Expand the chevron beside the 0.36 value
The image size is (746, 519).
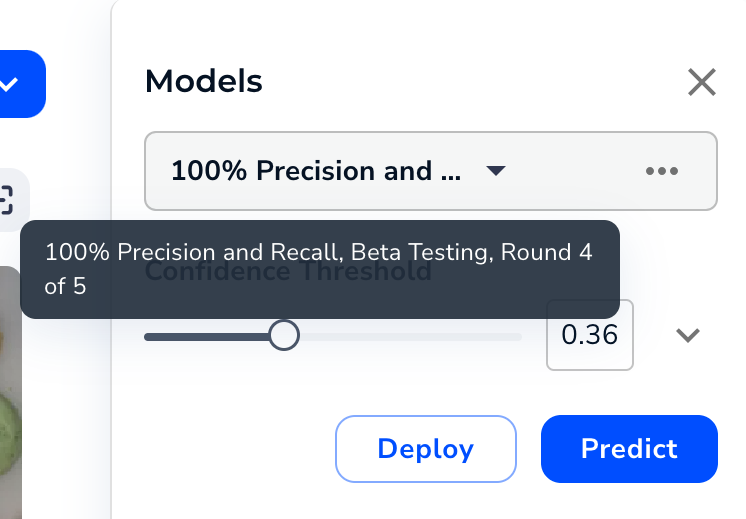coord(687,335)
